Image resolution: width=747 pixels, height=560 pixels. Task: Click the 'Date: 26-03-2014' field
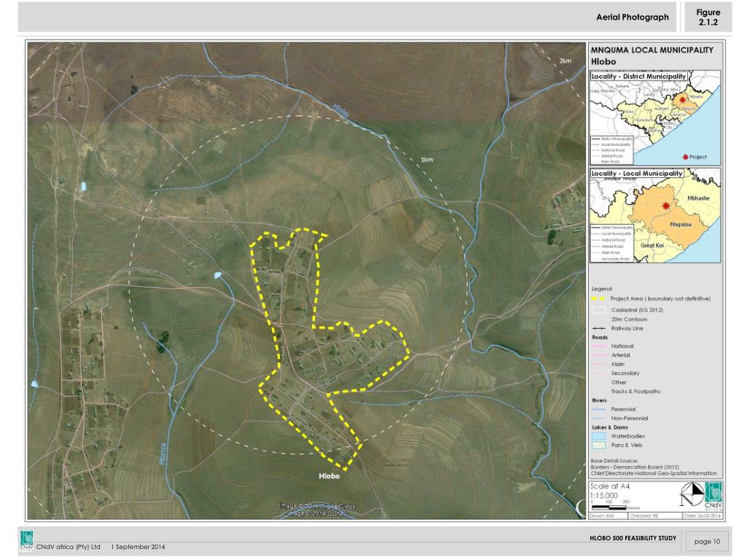click(703, 516)
